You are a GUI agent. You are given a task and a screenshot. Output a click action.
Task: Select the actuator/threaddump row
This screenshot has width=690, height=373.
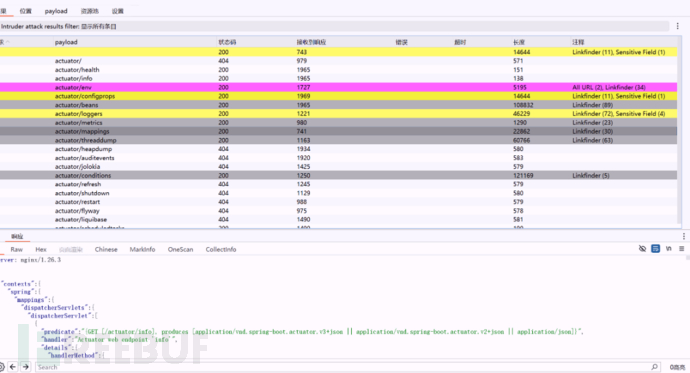[338, 140]
